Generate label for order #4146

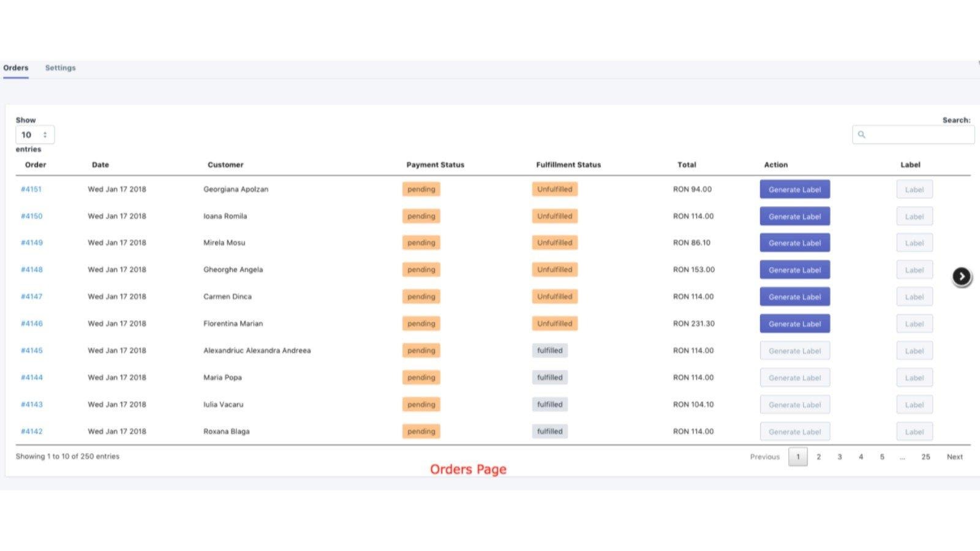(x=794, y=324)
